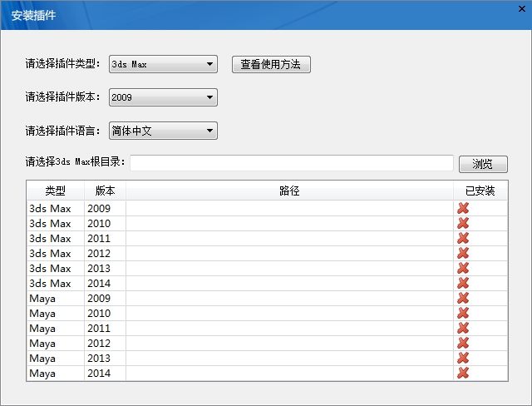
Task: Click the red X for Maya 2009
Action: (x=463, y=299)
